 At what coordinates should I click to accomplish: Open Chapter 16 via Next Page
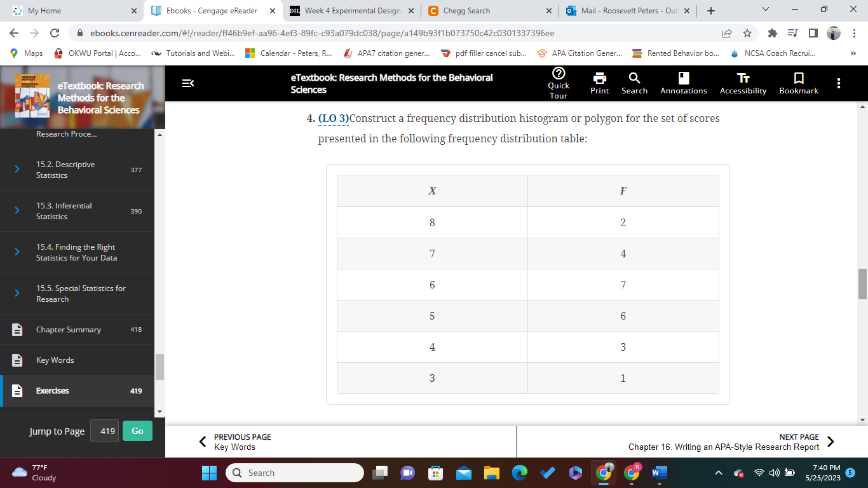pos(724,441)
